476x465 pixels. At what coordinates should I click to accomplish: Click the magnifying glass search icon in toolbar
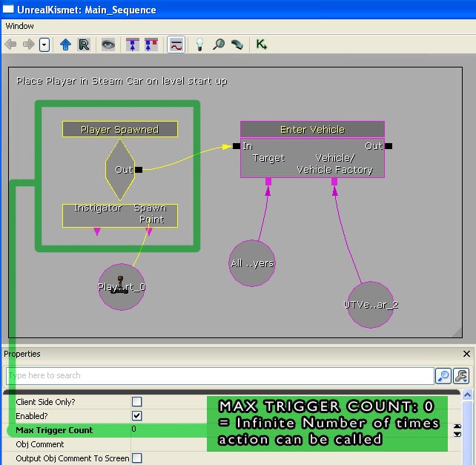coord(219,44)
